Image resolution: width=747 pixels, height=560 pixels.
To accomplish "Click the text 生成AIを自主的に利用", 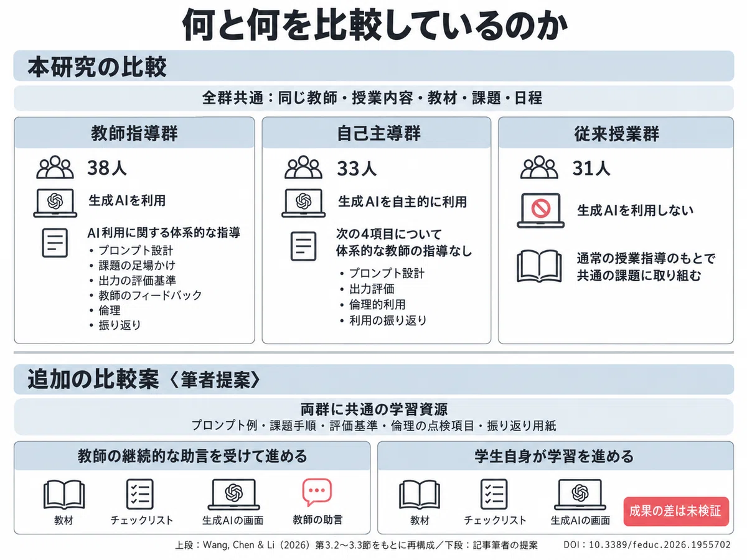I will click(x=402, y=202).
